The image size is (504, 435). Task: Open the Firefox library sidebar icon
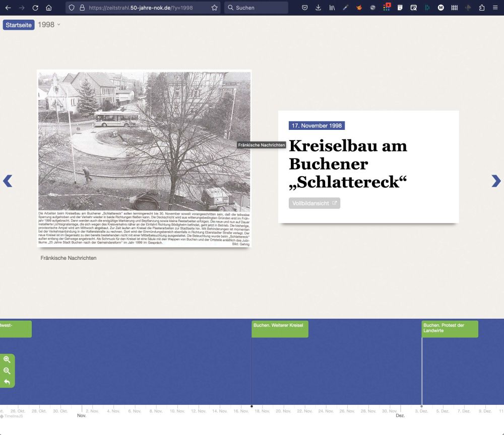point(332,8)
